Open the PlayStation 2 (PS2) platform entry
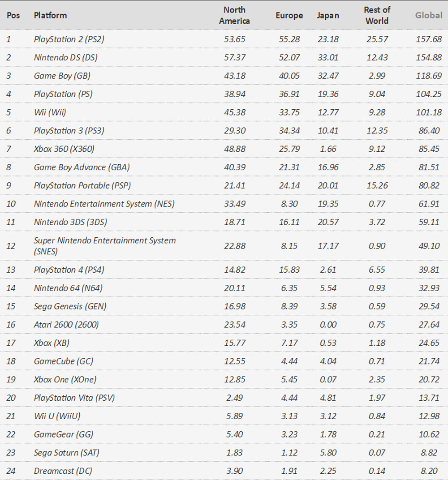 (69, 39)
